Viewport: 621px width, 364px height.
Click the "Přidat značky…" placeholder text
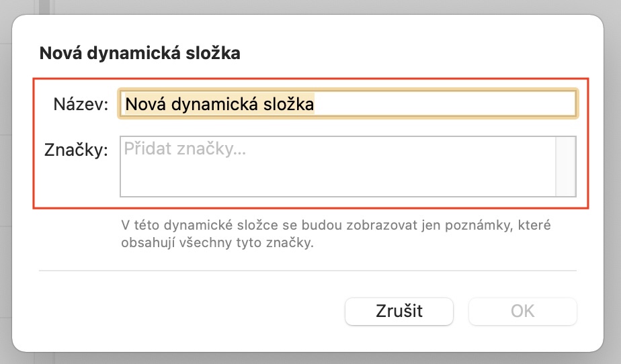(185, 150)
